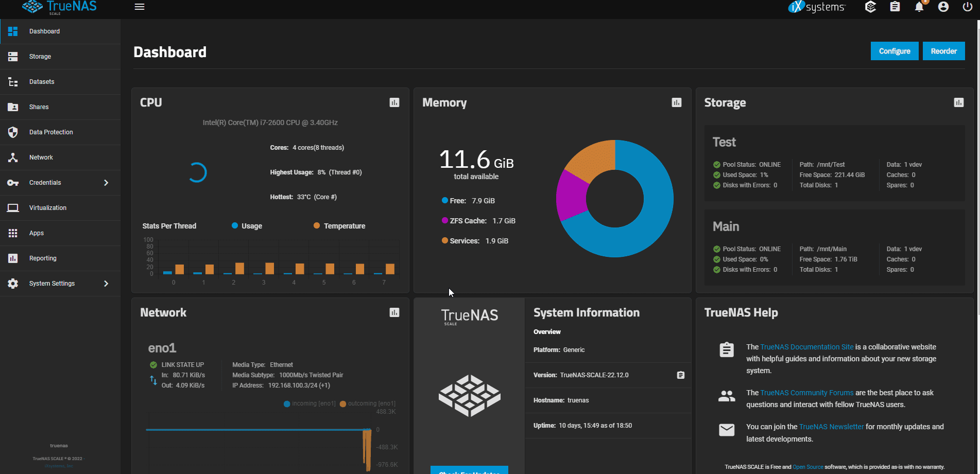Open the Datasets menu item
The width and height of the screenshot is (980, 474).
(60, 82)
